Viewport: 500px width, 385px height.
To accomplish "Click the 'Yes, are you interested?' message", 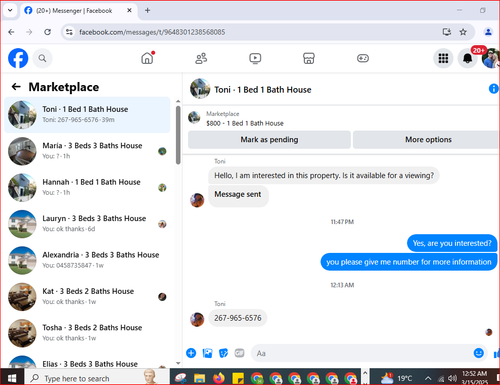I will coord(452,243).
